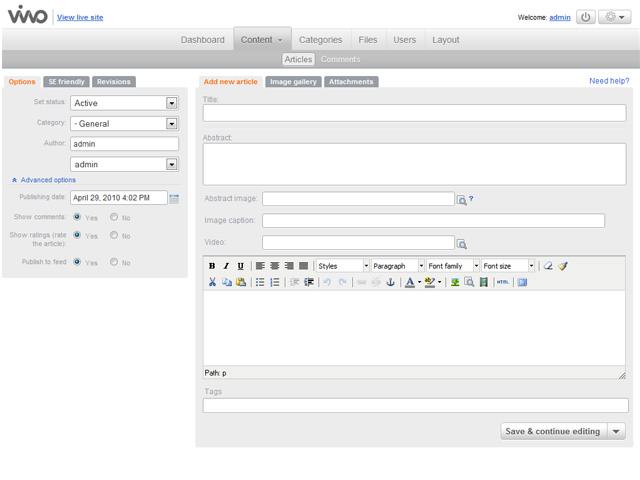Toggle italic formatting in editor
This screenshot has width=640, height=480.
pos(226,266)
